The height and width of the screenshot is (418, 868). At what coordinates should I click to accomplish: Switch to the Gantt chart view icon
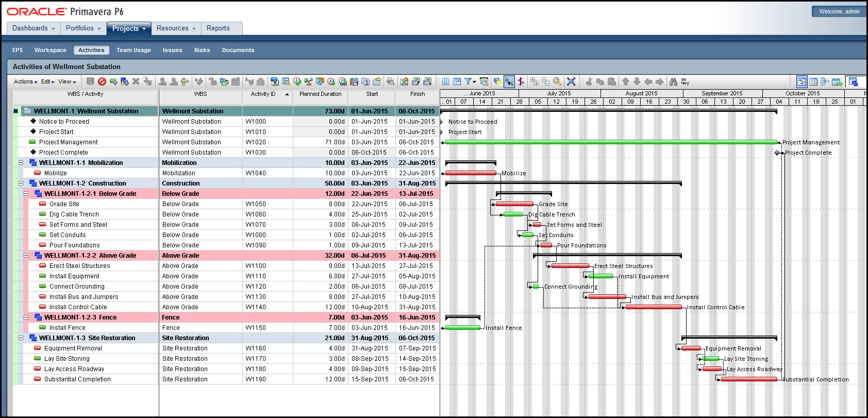[x=802, y=81]
